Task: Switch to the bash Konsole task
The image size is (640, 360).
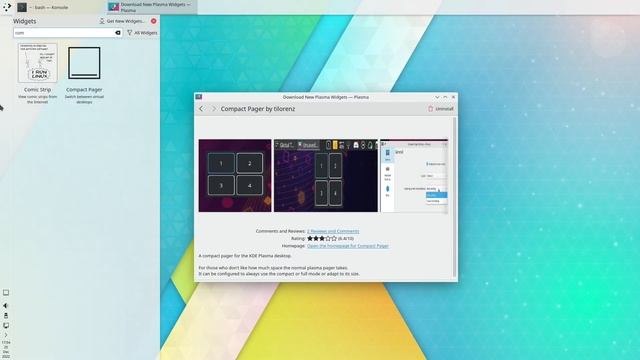Action: 61,7
